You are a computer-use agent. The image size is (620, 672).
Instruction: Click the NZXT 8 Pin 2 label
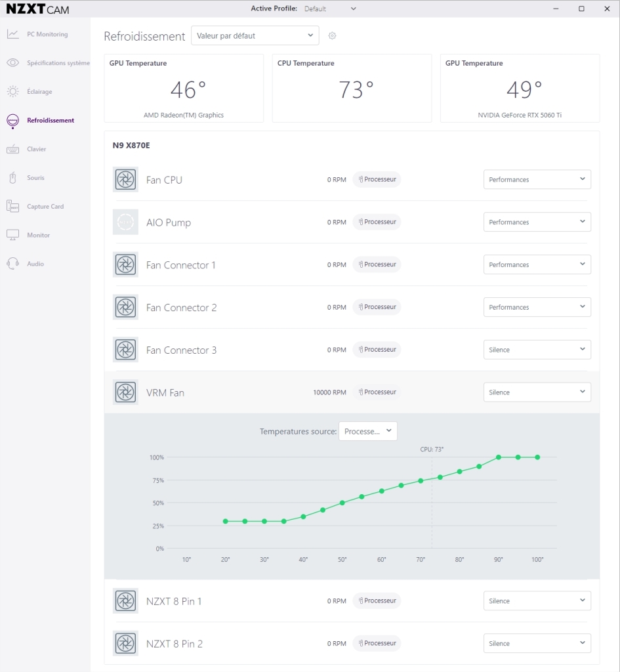(175, 644)
